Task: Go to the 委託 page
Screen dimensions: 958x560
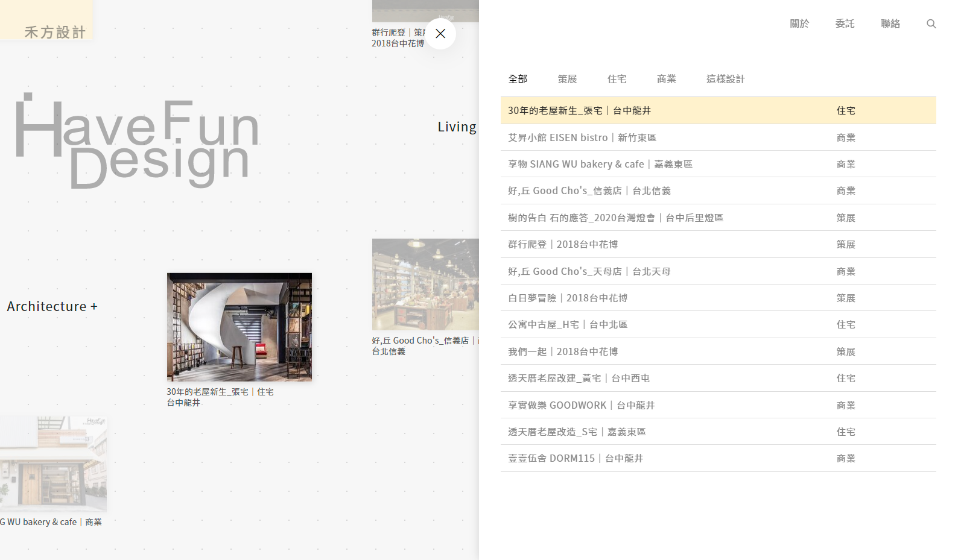Action: [x=845, y=24]
